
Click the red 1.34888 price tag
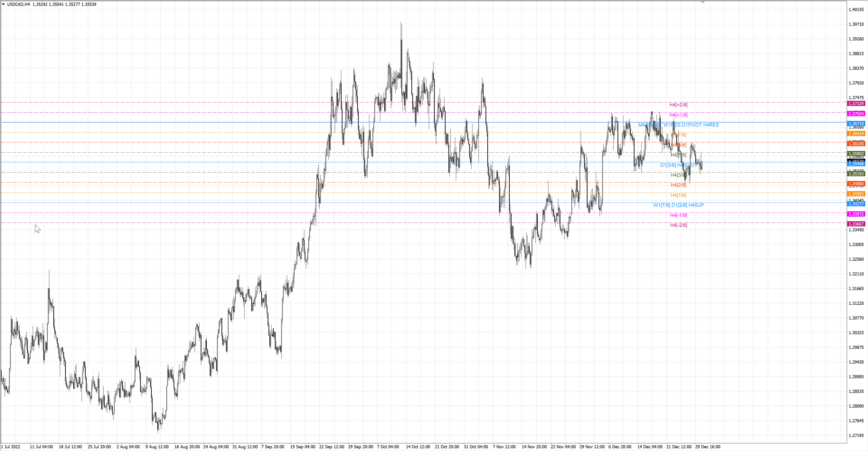(x=856, y=184)
